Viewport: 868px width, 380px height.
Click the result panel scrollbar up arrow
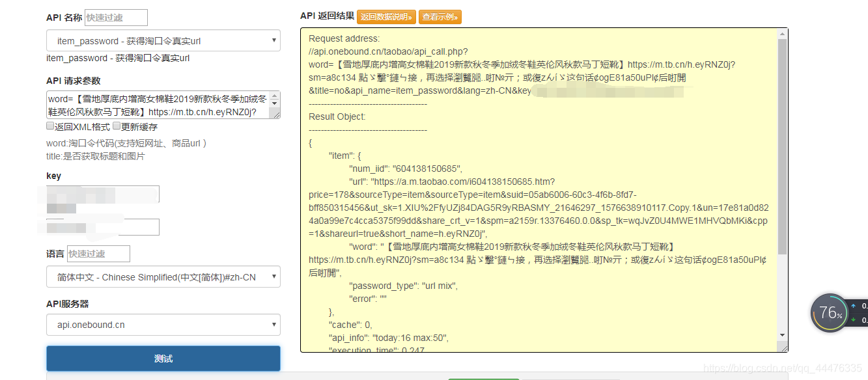point(783,33)
